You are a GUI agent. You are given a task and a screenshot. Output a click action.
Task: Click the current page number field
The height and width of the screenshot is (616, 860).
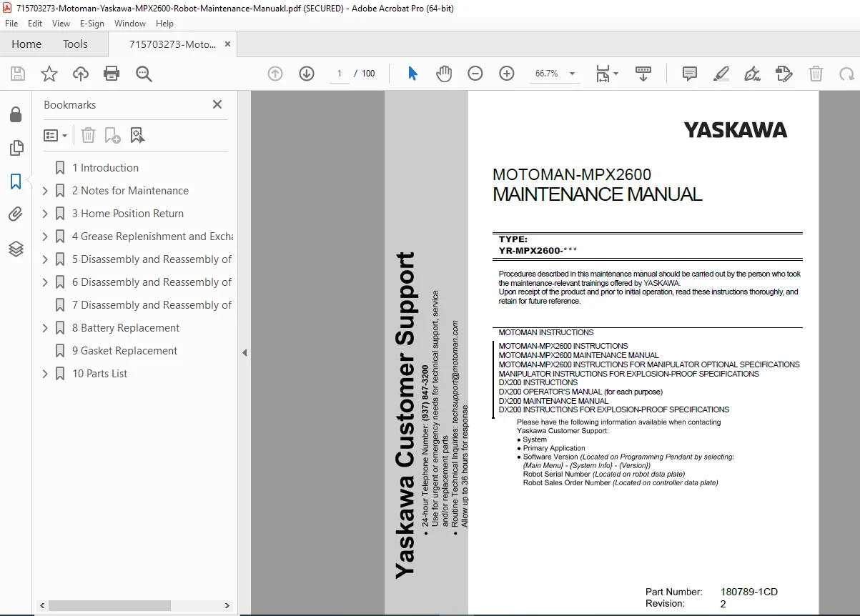click(x=339, y=74)
